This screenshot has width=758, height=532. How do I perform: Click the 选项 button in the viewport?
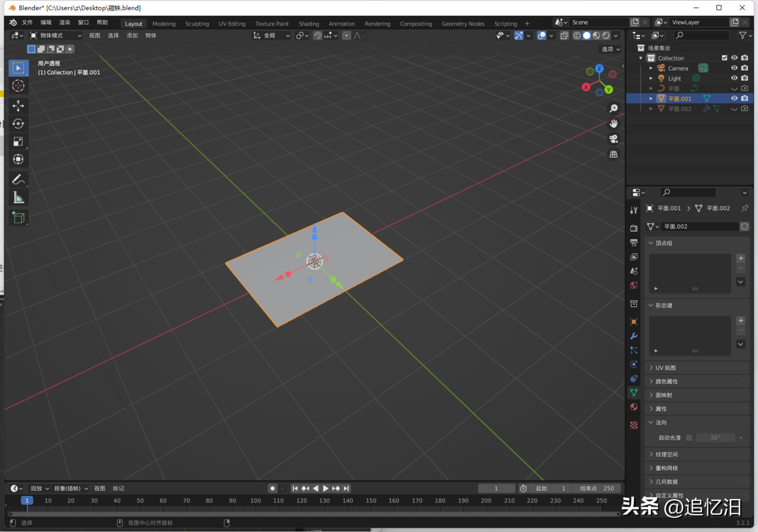click(x=608, y=49)
